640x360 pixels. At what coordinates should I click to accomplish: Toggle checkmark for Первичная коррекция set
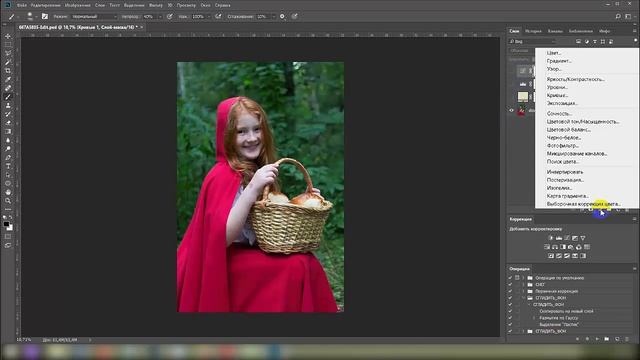510,291
